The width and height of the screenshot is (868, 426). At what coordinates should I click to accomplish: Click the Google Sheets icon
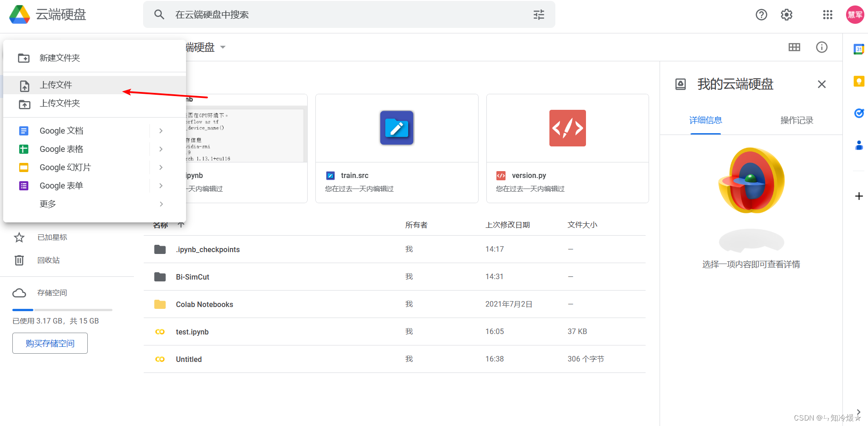(x=24, y=149)
